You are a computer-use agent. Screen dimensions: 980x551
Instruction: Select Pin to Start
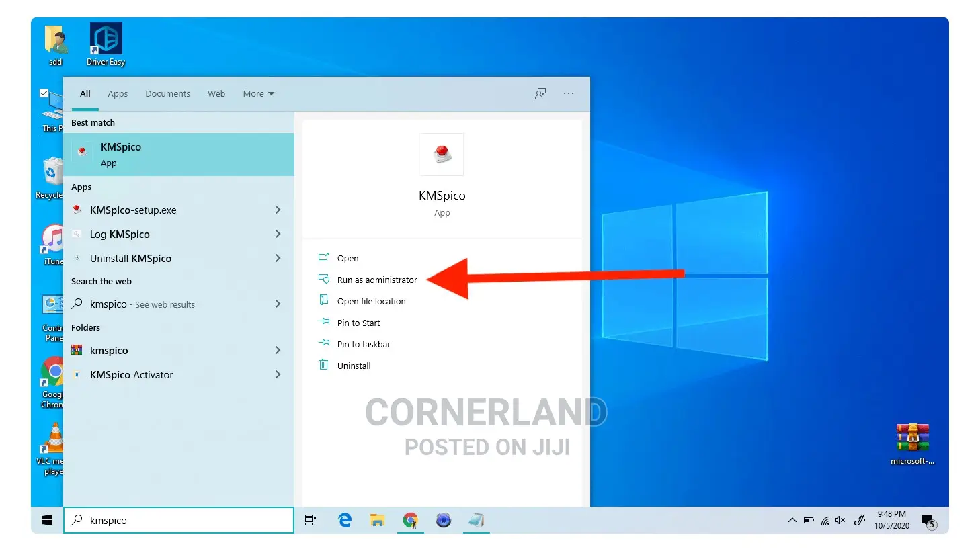[x=358, y=323]
